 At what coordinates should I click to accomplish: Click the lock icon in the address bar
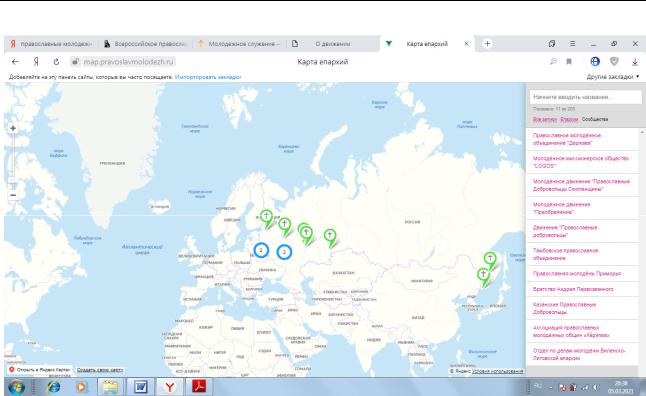pos(75,62)
